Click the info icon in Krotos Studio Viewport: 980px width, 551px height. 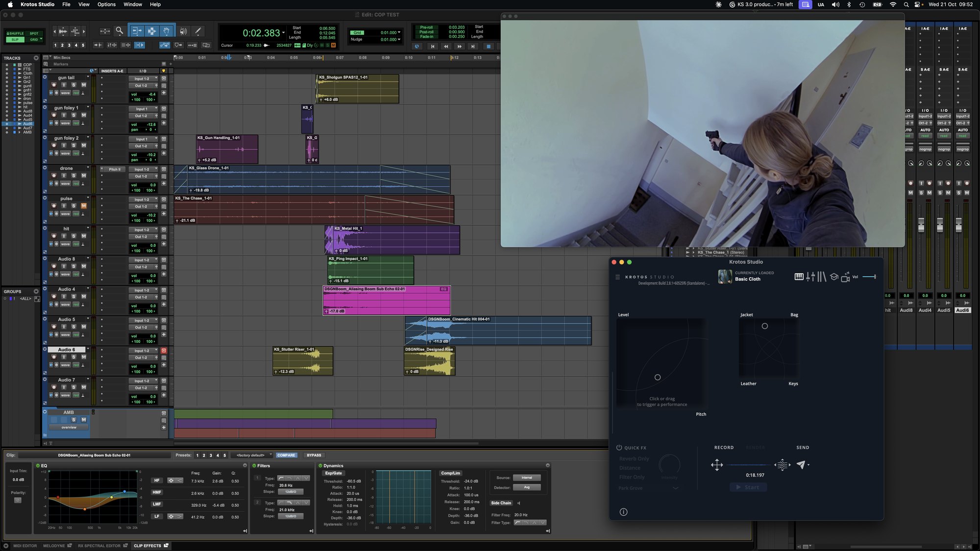click(x=623, y=512)
